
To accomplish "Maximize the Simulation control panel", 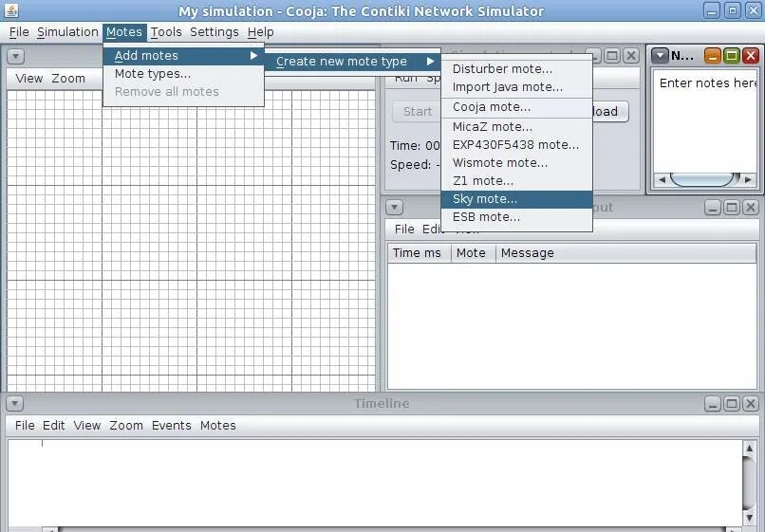I will pos(612,56).
